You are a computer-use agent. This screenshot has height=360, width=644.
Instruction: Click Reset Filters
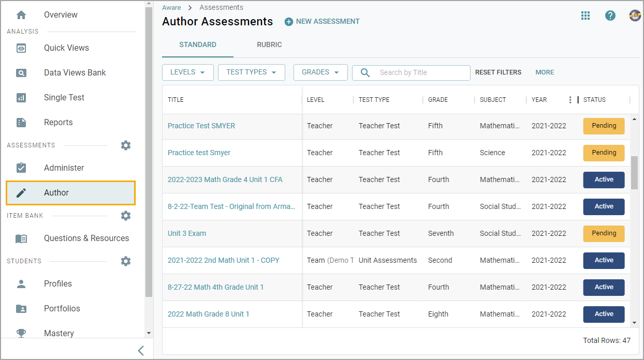click(498, 72)
